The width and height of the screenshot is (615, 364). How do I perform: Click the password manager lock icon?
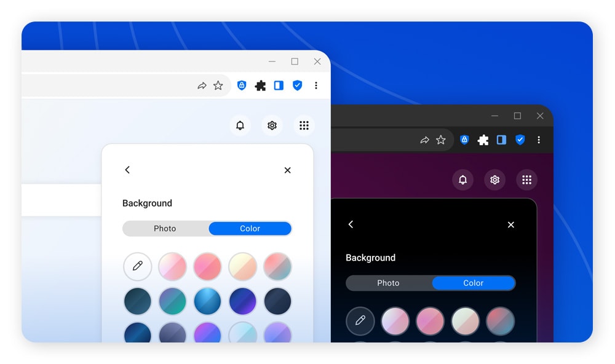pyautogui.click(x=241, y=85)
